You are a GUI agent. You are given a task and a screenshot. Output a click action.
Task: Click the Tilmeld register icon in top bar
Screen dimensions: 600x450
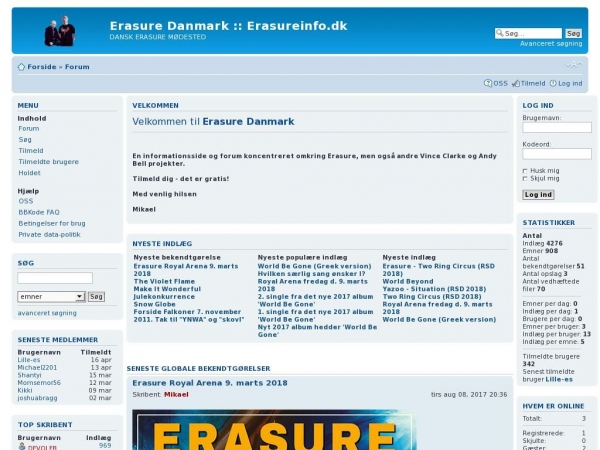click(516, 83)
